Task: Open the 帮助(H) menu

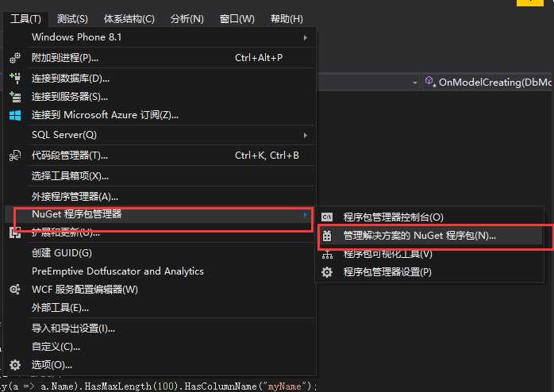Action: click(287, 19)
